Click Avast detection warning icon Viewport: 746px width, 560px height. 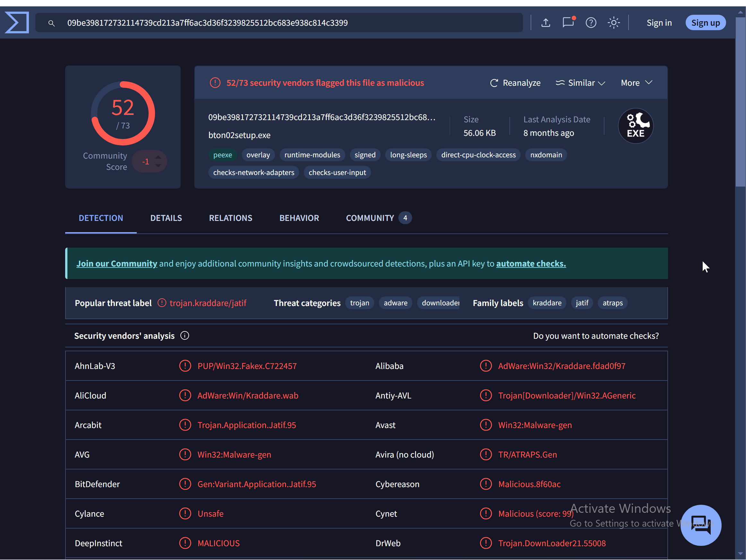(x=486, y=425)
